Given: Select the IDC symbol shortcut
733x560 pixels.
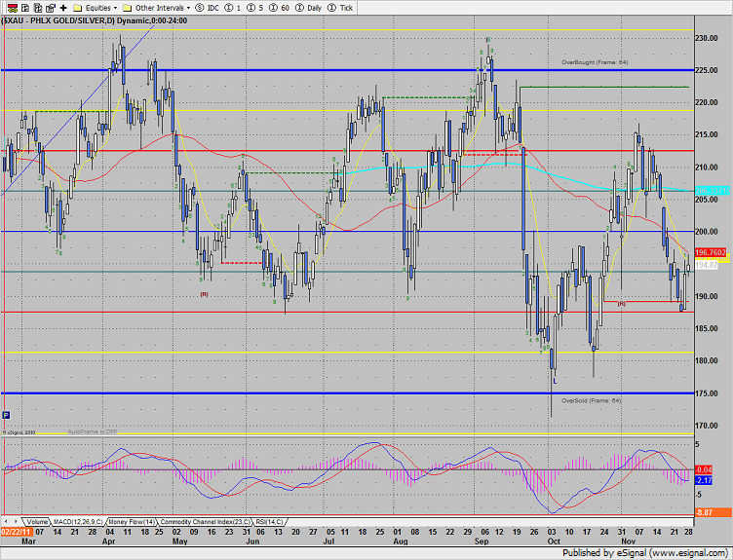Looking at the screenshot, I should click(x=209, y=7).
